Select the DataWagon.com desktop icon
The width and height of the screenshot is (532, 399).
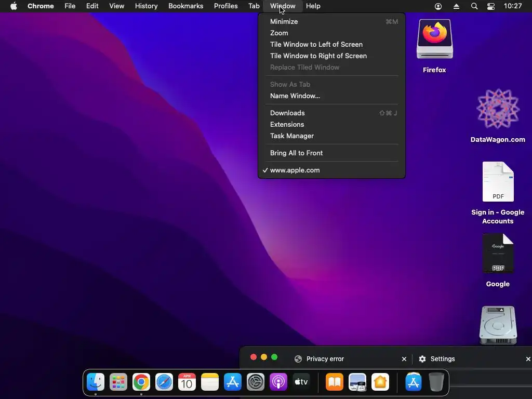pos(498,109)
